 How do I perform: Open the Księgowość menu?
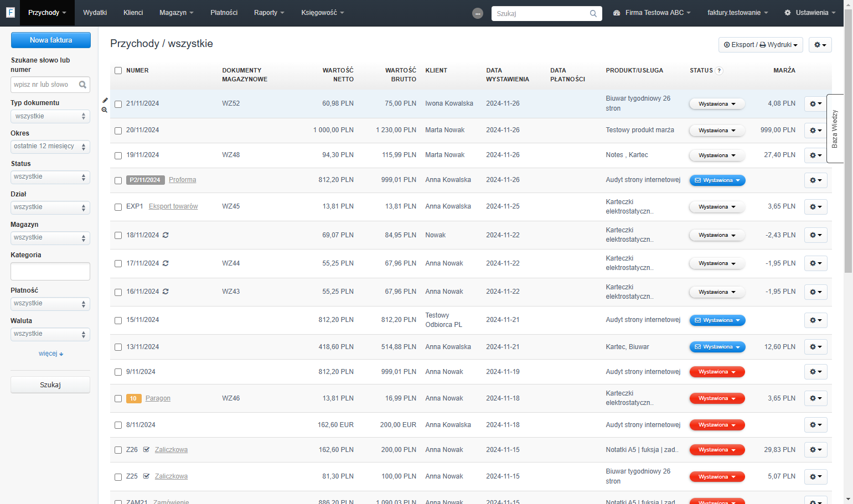point(323,13)
